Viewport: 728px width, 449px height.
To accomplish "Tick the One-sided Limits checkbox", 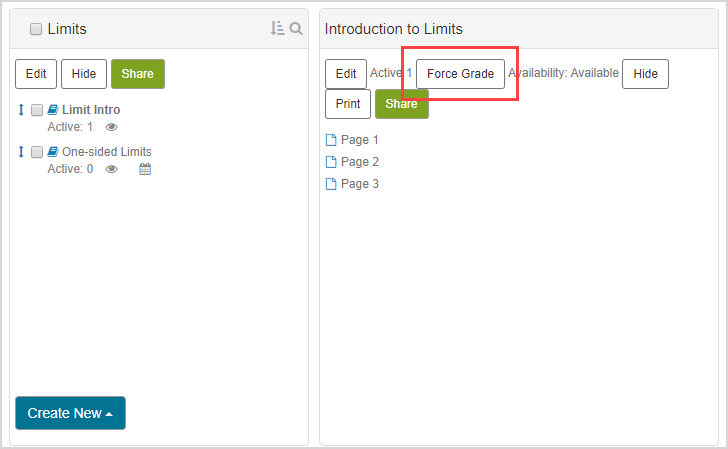I will tap(37, 152).
